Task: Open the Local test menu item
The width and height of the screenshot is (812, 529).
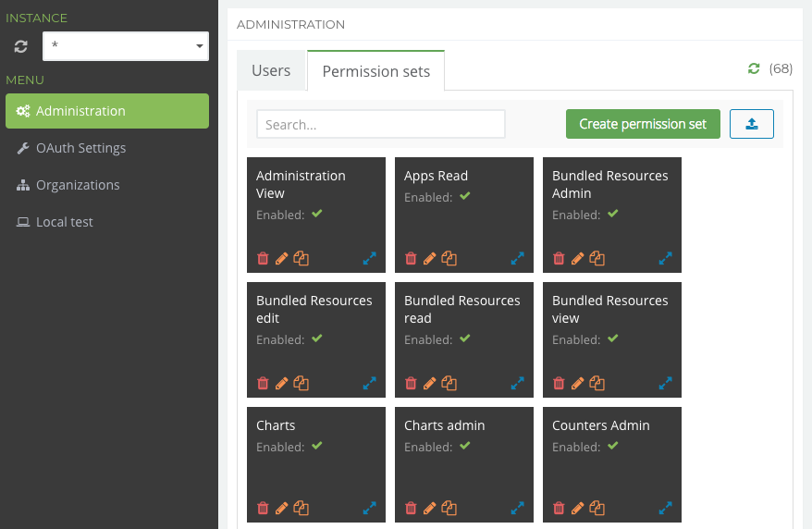Action: tap(65, 222)
